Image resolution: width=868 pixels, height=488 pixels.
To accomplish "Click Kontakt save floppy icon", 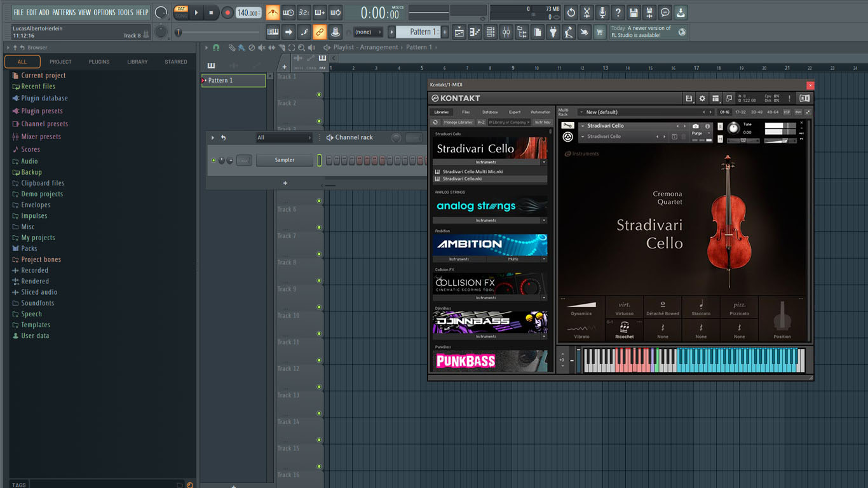I will 689,98.
